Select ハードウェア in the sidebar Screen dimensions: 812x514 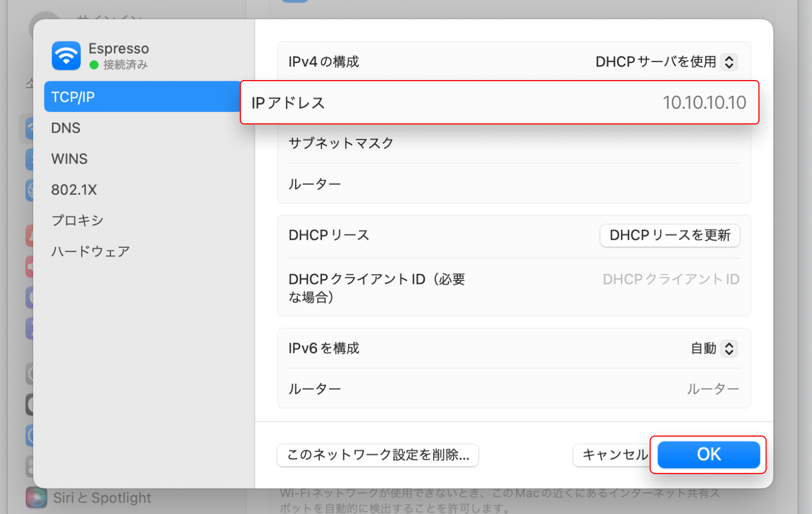click(x=90, y=251)
